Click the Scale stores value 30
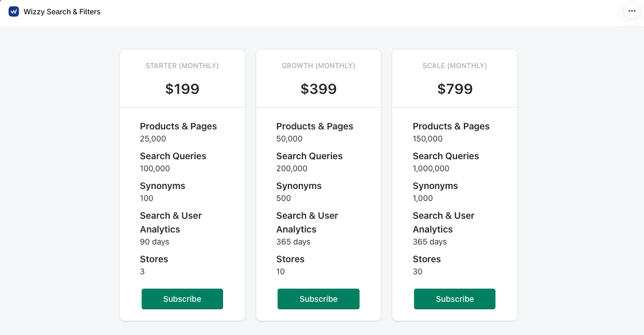644x335 pixels. tap(417, 271)
